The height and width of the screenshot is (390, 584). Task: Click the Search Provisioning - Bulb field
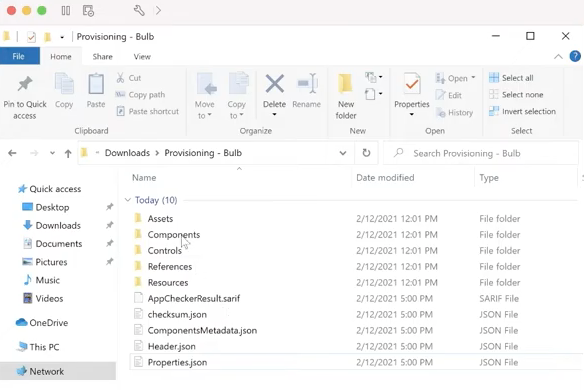click(x=481, y=153)
